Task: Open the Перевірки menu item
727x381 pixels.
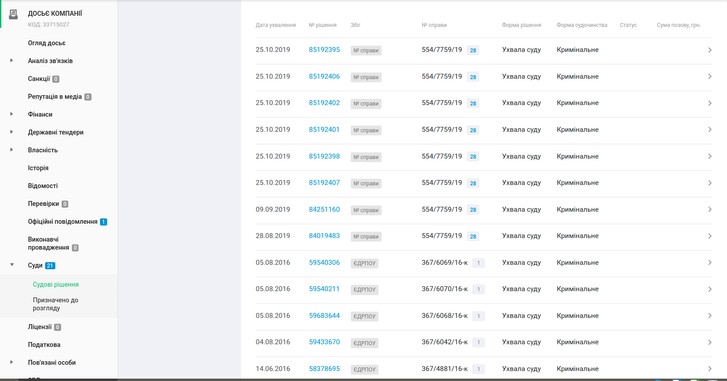Action: 44,203
